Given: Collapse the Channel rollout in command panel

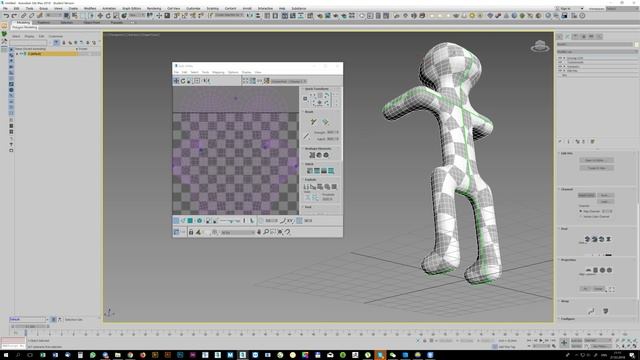Looking at the screenshot, I should point(567,189).
